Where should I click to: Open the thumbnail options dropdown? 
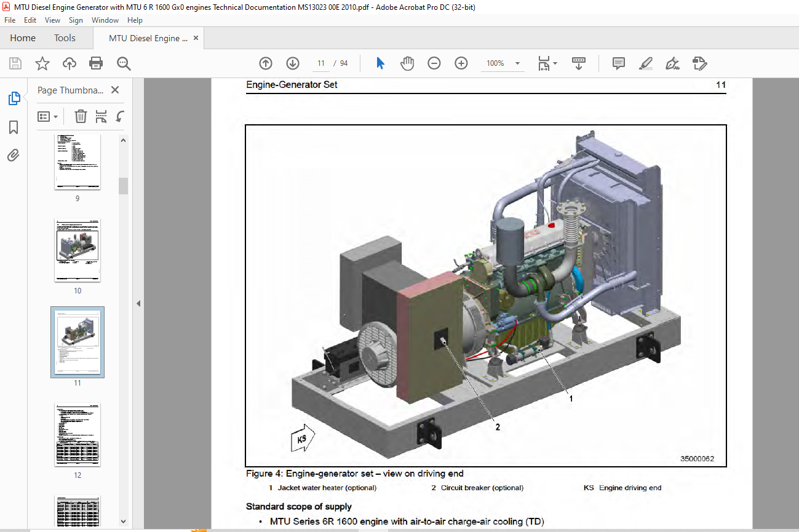point(47,116)
